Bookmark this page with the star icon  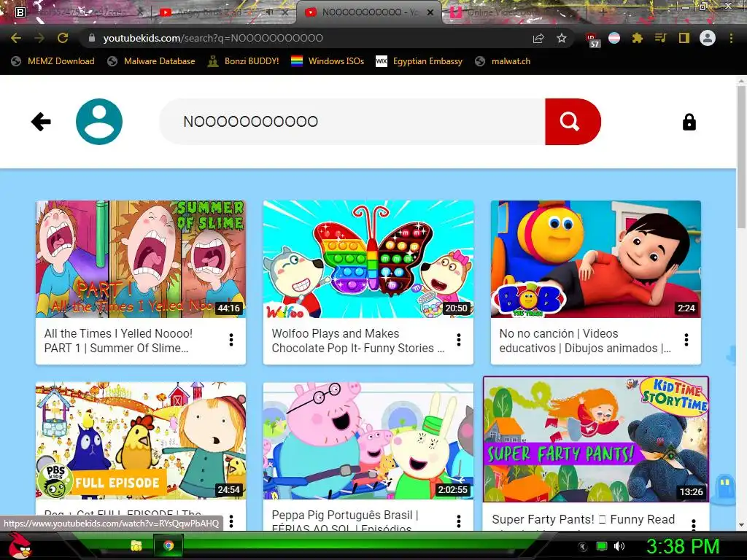tap(562, 38)
